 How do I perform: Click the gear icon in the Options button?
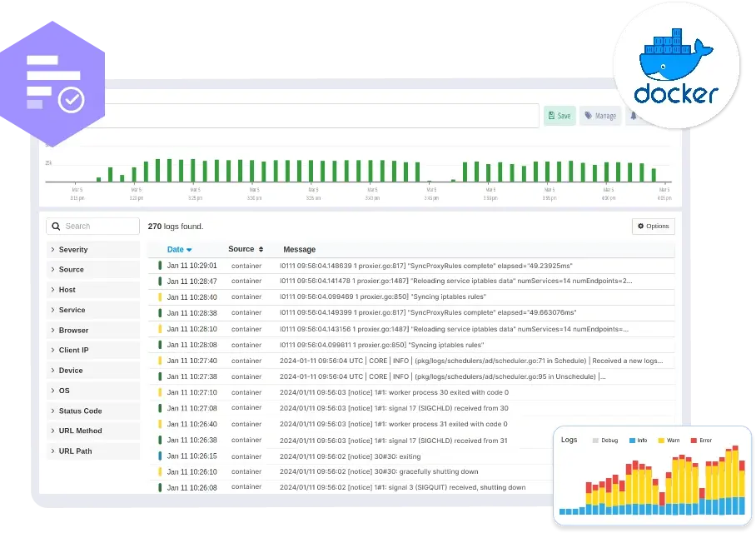pos(641,226)
